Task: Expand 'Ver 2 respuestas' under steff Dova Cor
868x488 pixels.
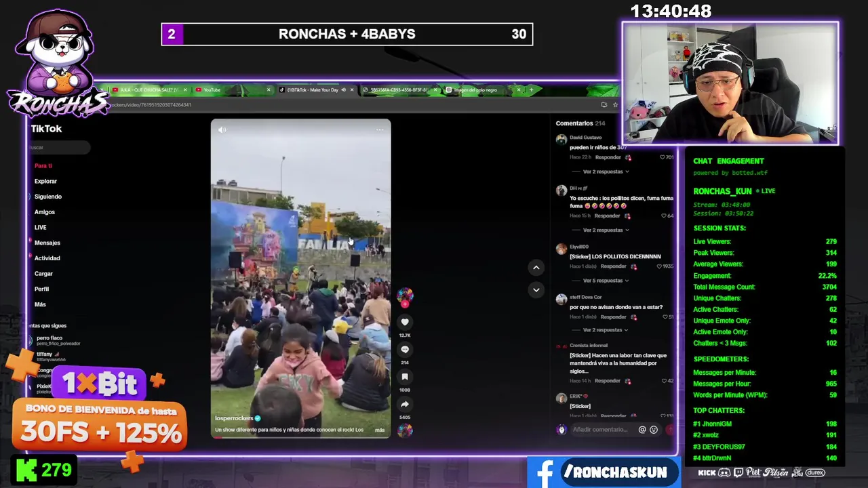Action: pos(606,330)
